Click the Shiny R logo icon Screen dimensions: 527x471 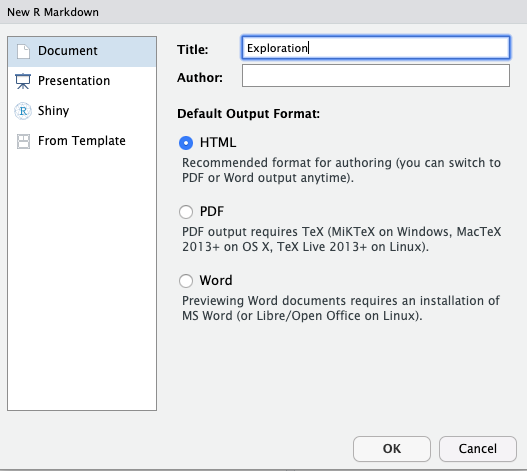(x=23, y=111)
